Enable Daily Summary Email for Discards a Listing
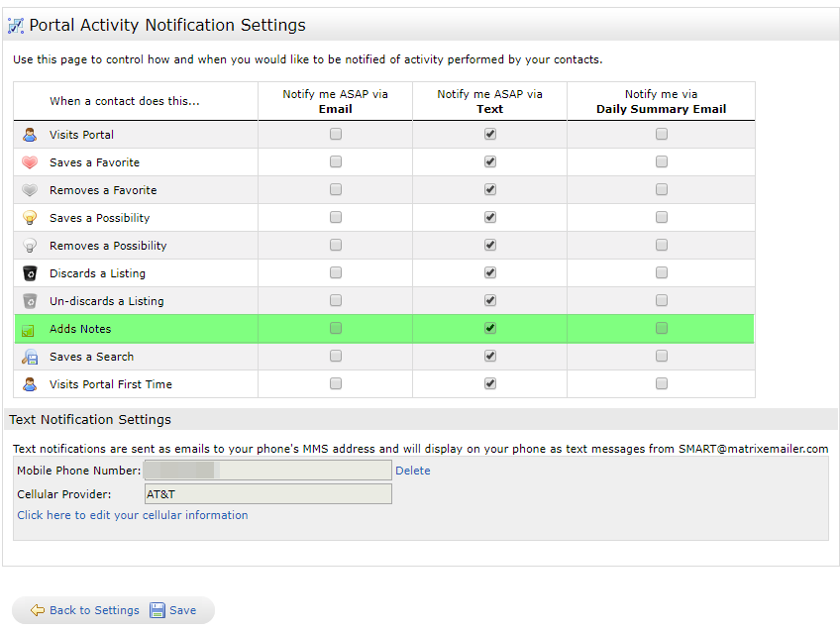The height and width of the screenshot is (632, 840). click(x=662, y=272)
